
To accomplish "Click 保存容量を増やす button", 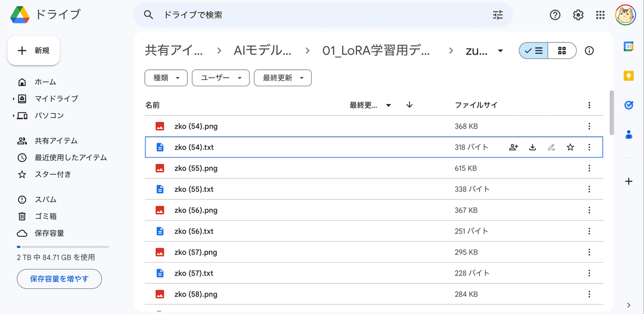I will pyautogui.click(x=59, y=279).
